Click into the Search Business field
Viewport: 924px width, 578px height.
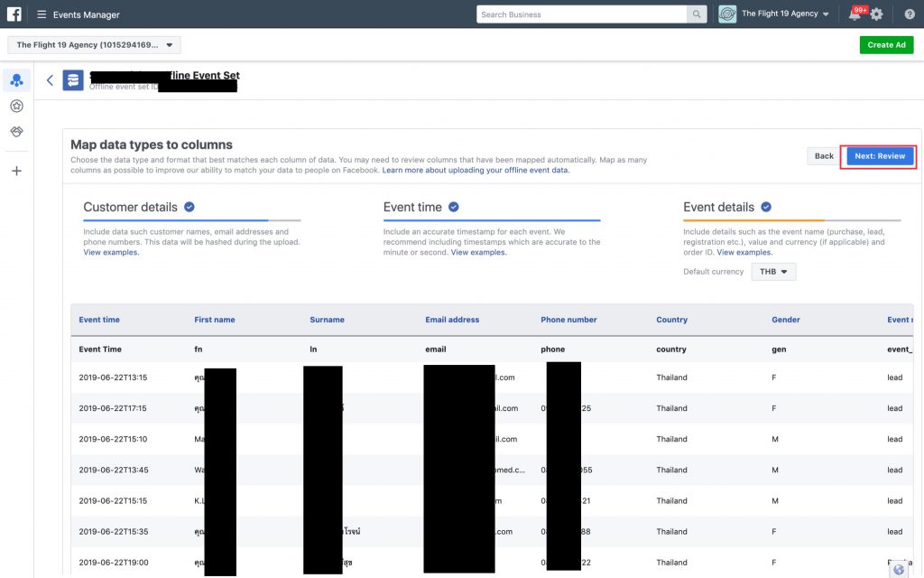pyautogui.click(x=581, y=14)
